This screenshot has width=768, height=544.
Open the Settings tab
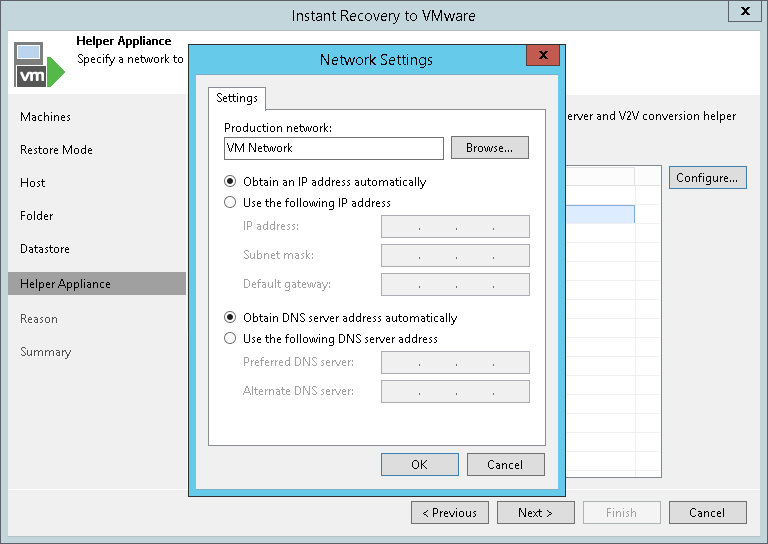pos(237,98)
